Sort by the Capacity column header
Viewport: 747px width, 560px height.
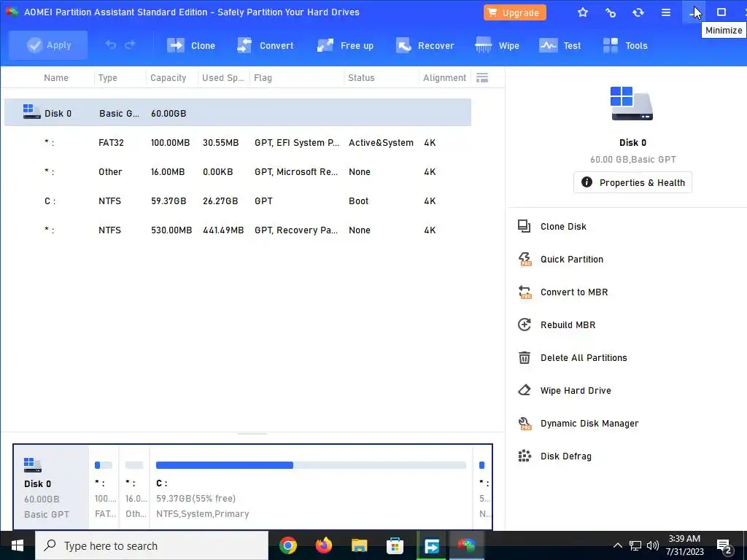coord(169,77)
